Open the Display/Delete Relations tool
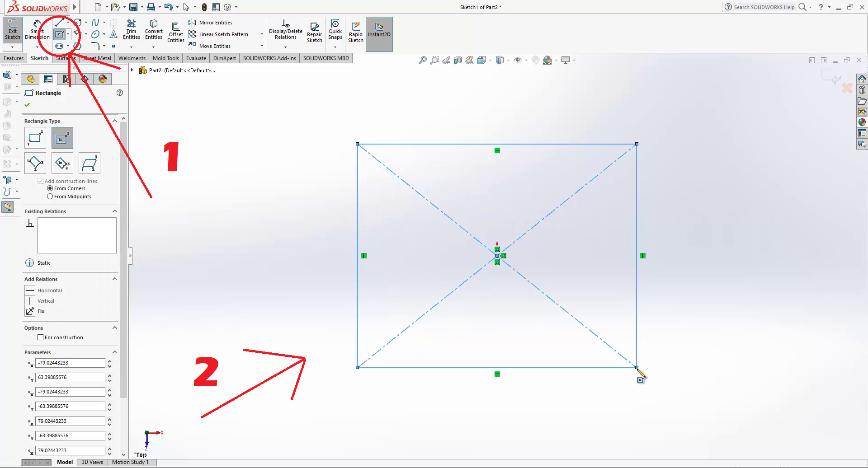 [285, 30]
